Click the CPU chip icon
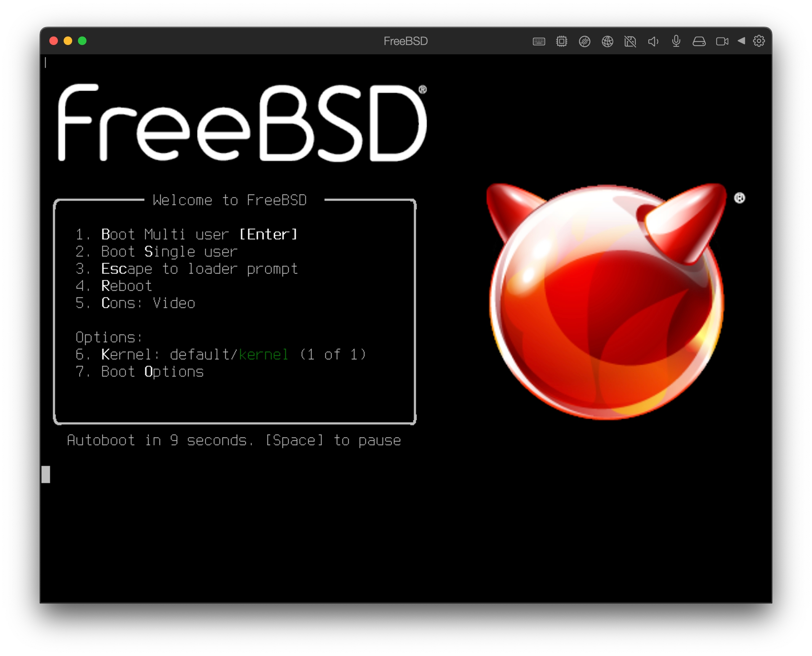812x656 pixels. (562, 41)
